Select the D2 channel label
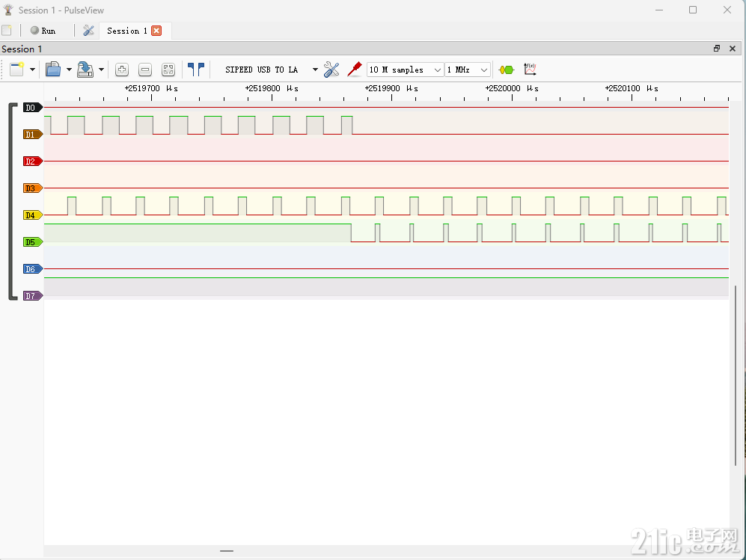 coord(32,161)
